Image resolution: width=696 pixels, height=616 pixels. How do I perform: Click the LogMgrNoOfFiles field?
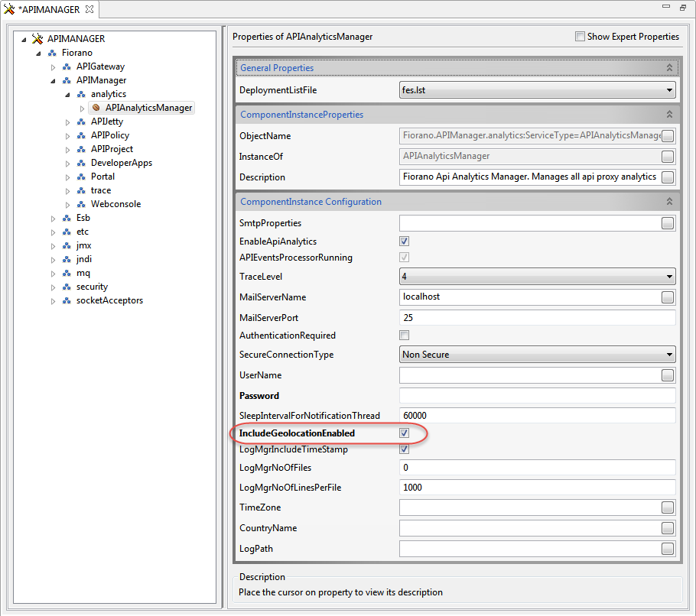coord(537,468)
